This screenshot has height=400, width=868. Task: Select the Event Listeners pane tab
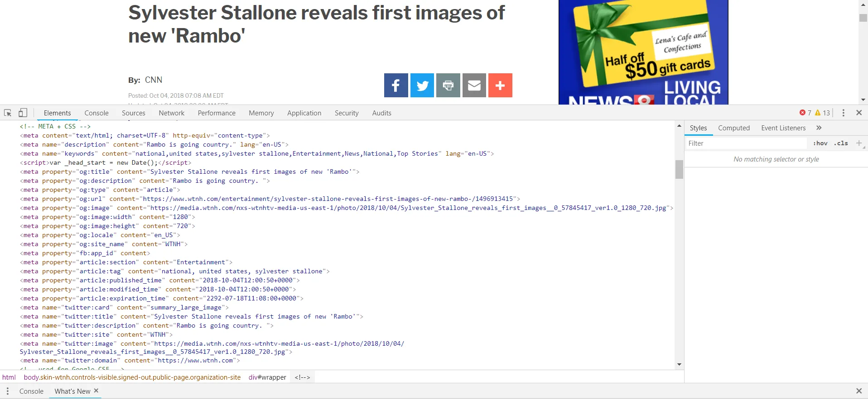click(783, 128)
